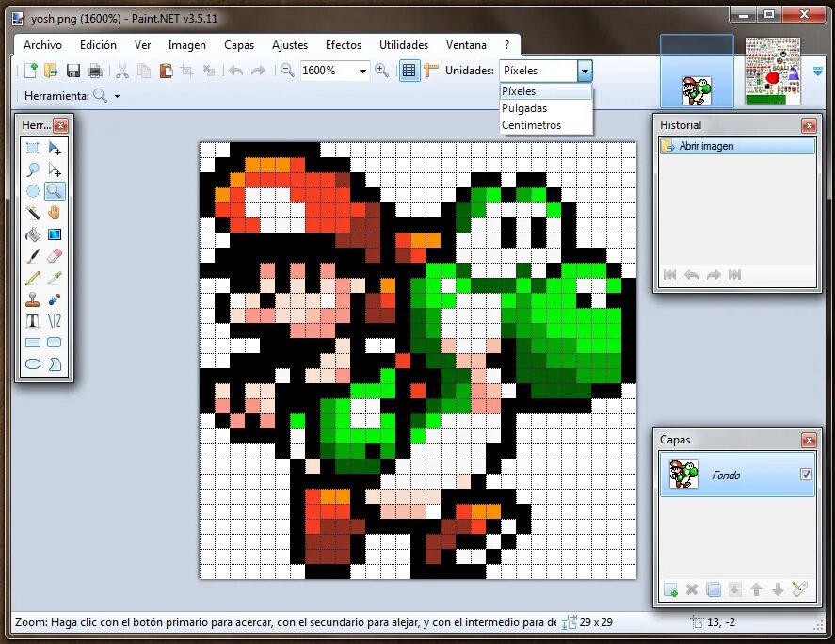
Task: Select the Magic Wand tool
Action: [x=33, y=213]
